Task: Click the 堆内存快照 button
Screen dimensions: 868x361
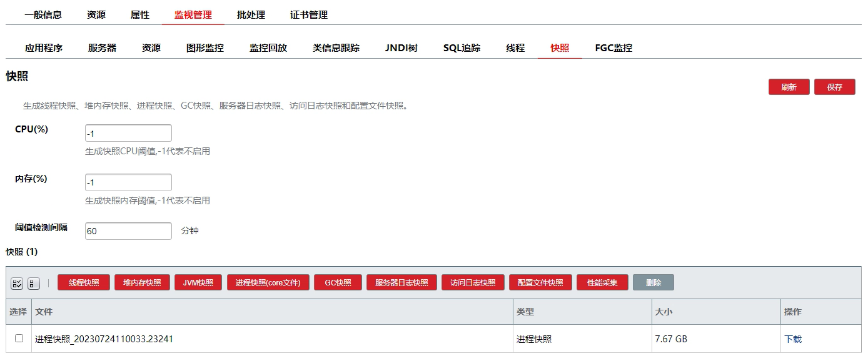Action: (142, 283)
